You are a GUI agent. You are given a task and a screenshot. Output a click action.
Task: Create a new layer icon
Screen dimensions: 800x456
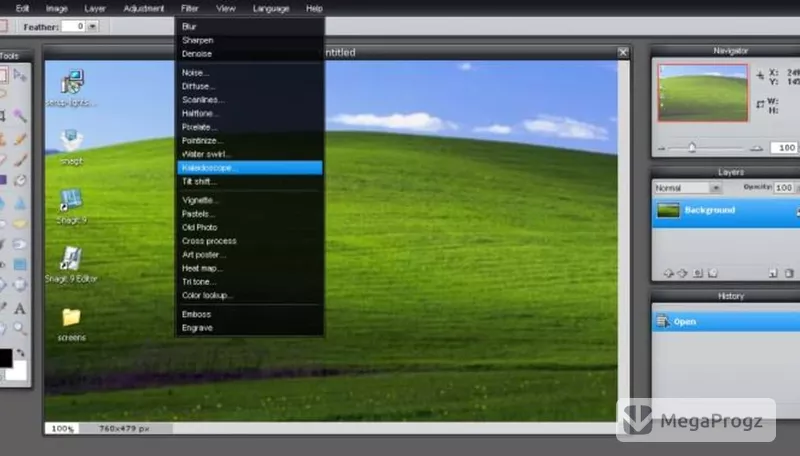773,273
